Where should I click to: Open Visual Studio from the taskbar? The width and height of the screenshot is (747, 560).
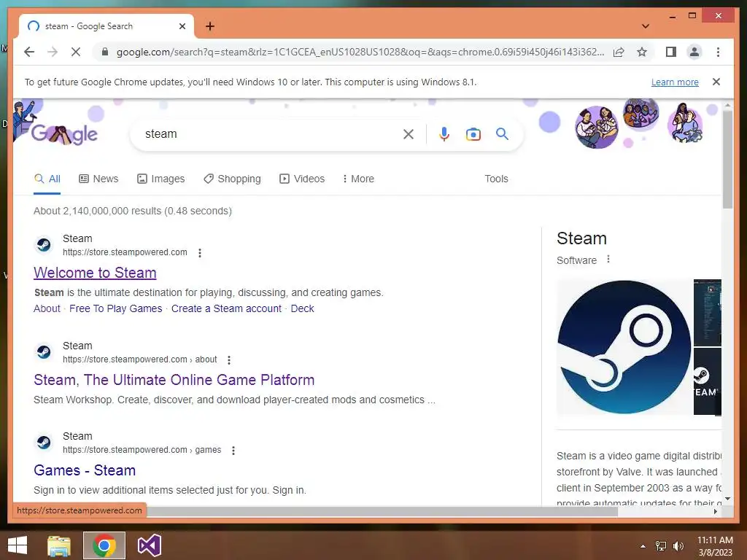[x=149, y=545]
